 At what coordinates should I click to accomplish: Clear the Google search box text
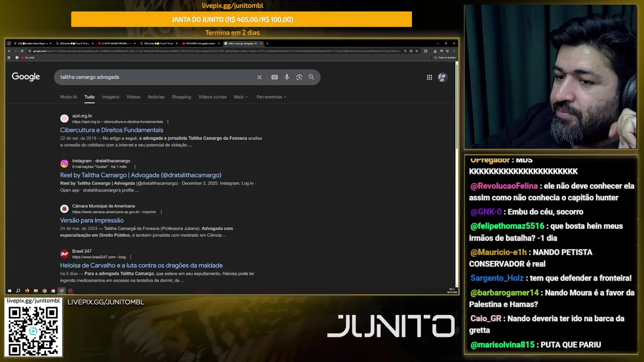tap(260, 77)
